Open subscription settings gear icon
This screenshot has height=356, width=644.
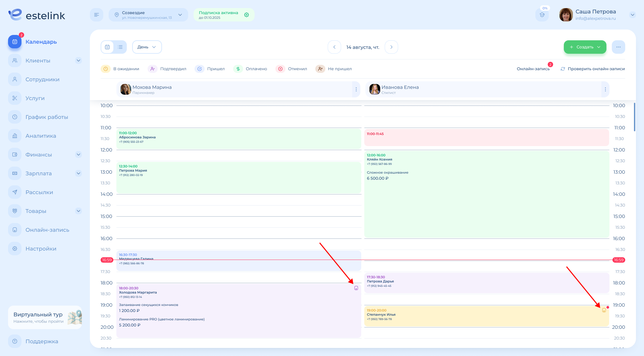tap(247, 15)
